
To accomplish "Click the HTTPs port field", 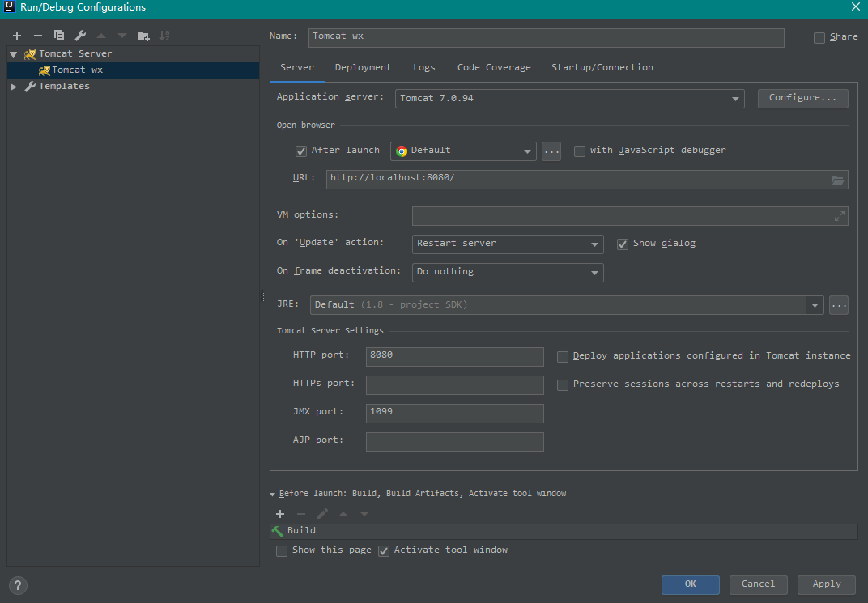I will click(x=454, y=385).
